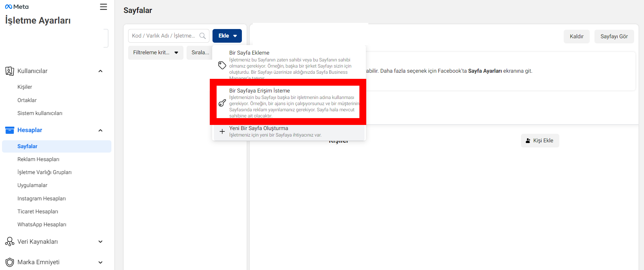Click the Marka Emniyeti section label
This screenshot has height=270, width=644.
point(39,262)
